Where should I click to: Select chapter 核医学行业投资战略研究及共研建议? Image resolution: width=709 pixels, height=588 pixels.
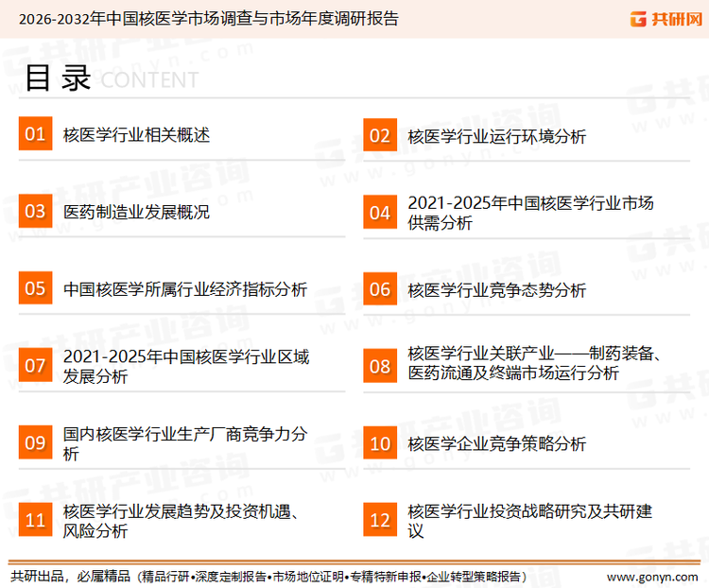point(530,521)
